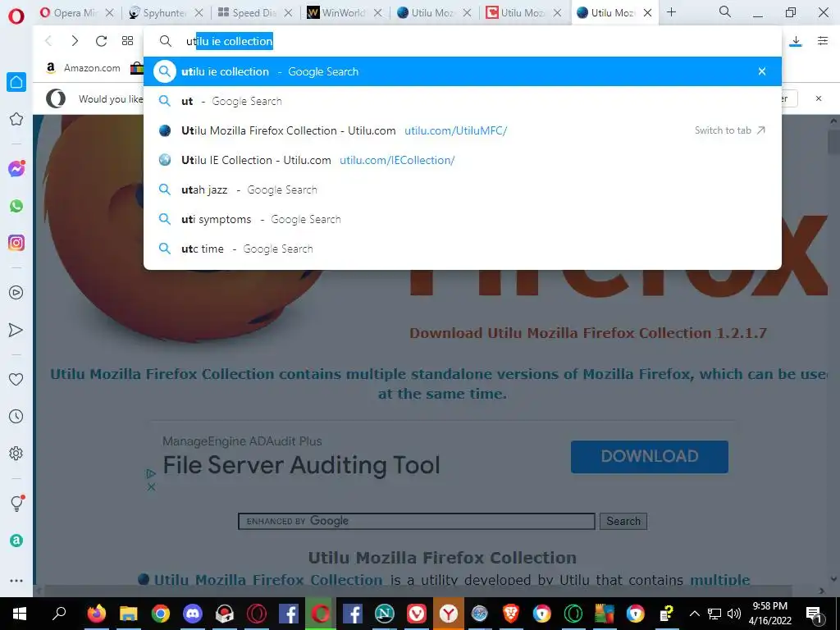Open Speed Dial grid button
840x630 pixels.
pyautogui.click(x=127, y=41)
